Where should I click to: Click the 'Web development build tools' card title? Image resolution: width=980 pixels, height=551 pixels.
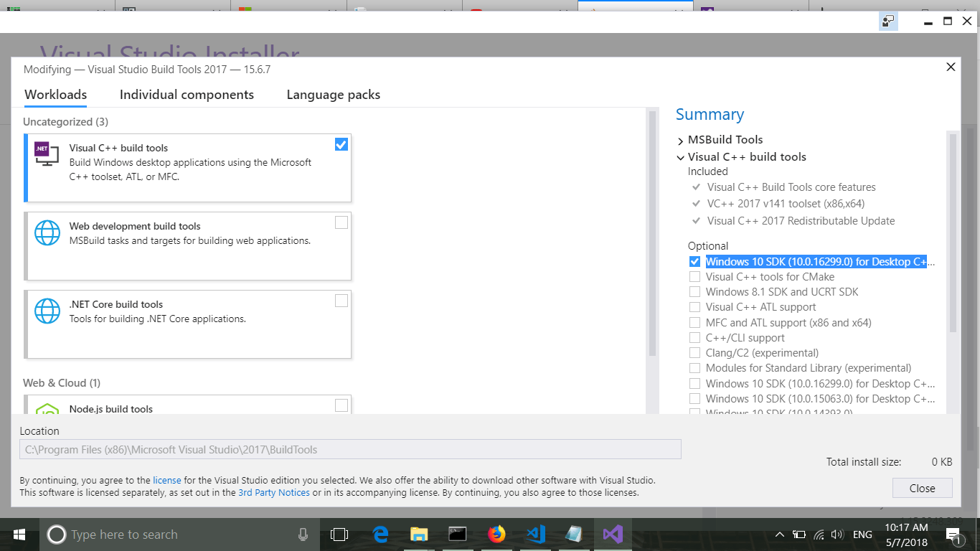point(135,226)
